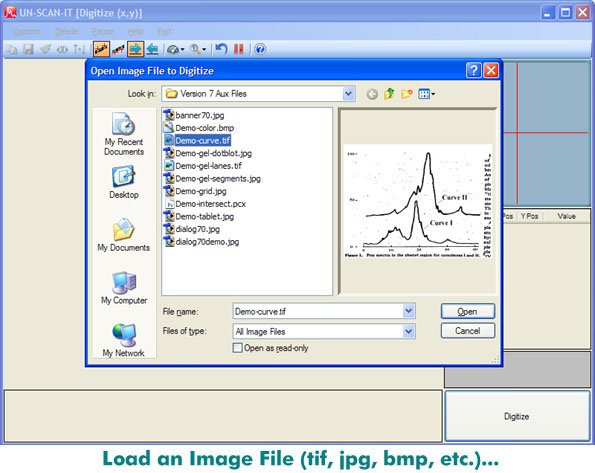The height and width of the screenshot is (473, 595).
Task: Select file dialog70demo.jpg
Action: coord(201,242)
